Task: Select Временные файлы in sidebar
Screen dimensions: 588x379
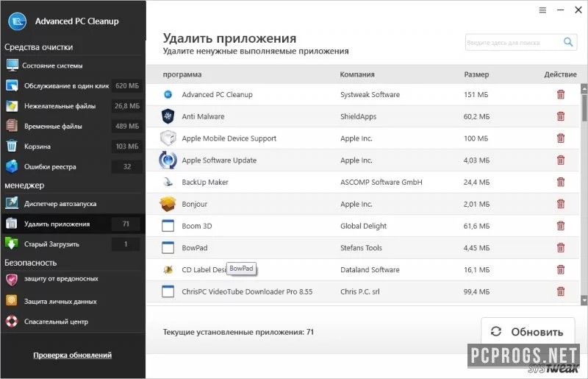Action: [73, 126]
